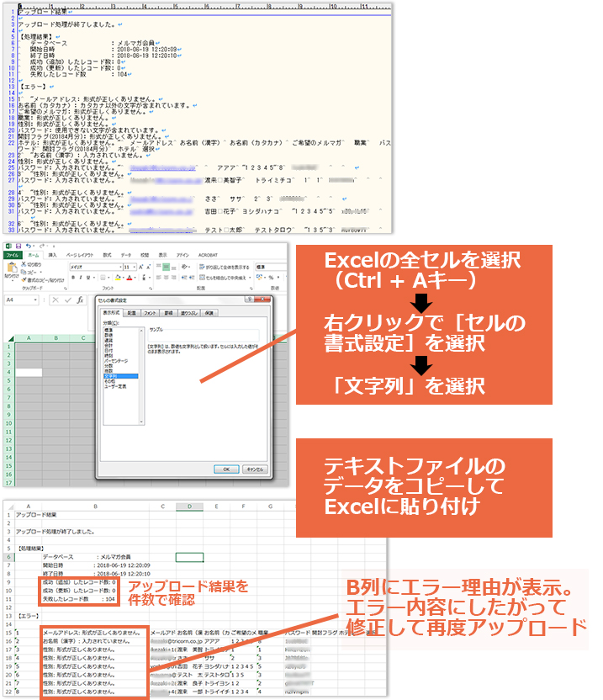The width and height of the screenshot is (603, 700).
Task: Click the red font color swatch
Action: [129, 278]
